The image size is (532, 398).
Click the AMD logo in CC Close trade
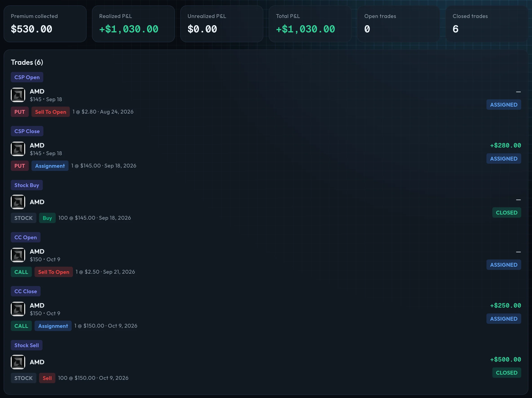(x=18, y=309)
